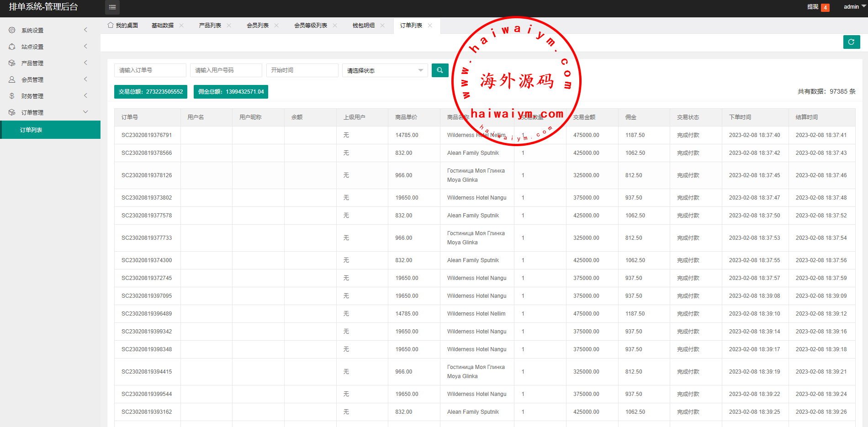
Task: Close the 钱包明细 tab
Action: (382, 26)
